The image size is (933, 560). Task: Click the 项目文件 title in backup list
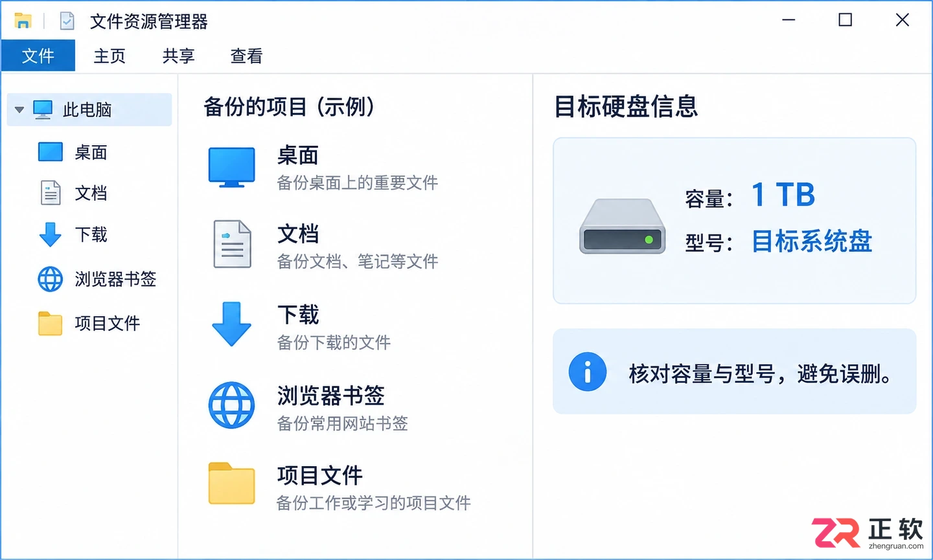[x=320, y=476]
